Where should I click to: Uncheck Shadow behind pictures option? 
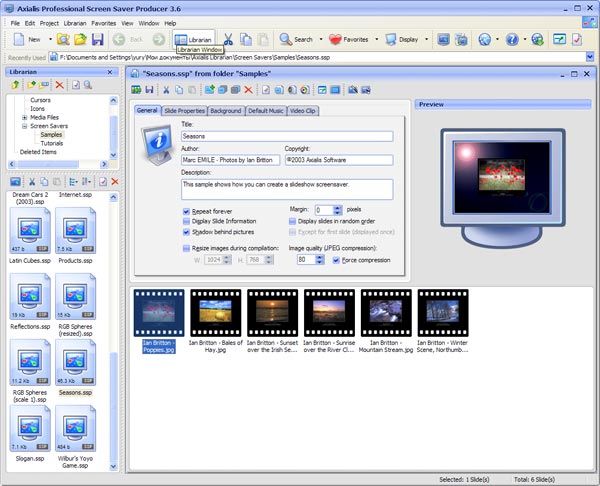[x=187, y=231]
